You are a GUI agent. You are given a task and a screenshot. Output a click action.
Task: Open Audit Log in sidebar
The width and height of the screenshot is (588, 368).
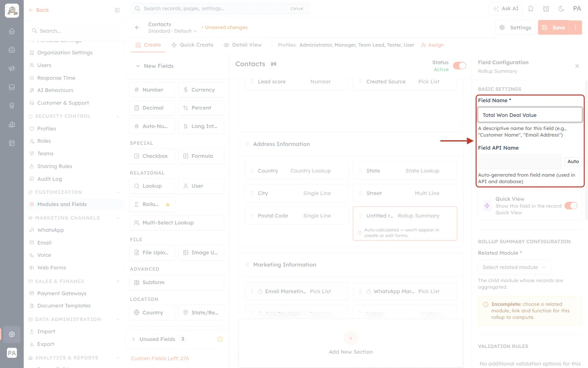(49, 179)
